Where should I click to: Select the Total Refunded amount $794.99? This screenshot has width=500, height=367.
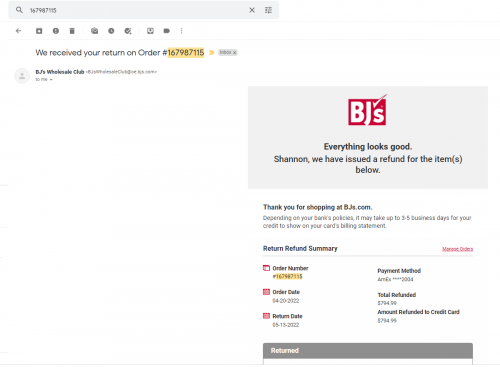(x=387, y=303)
